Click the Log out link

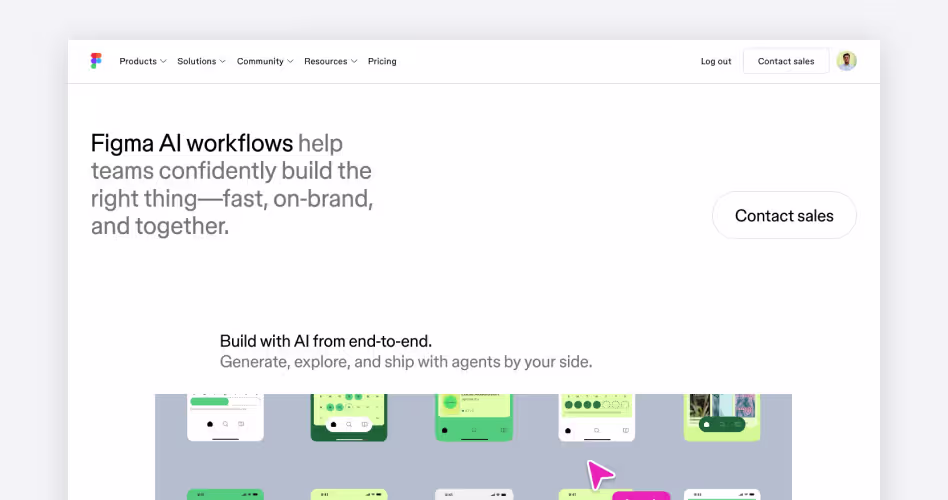pyautogui.click(x=716, y=61)
